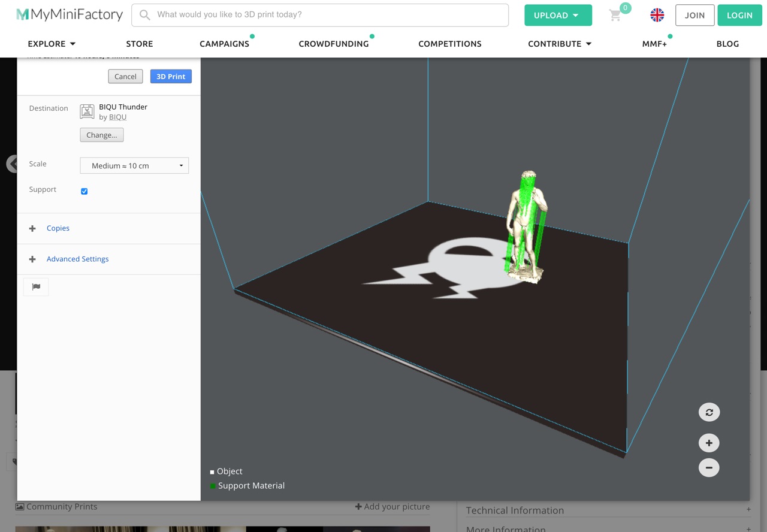
Task: Focus the search input field
Action: (x=320, y=15)
